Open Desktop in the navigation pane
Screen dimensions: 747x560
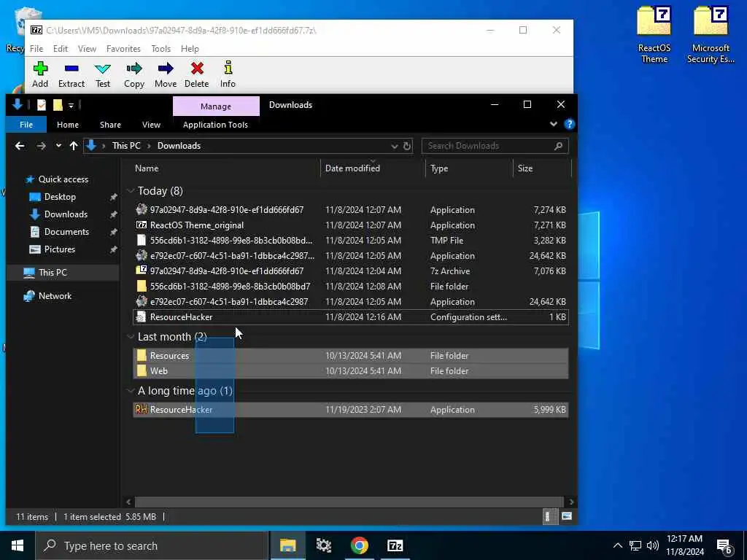point(60,197)
